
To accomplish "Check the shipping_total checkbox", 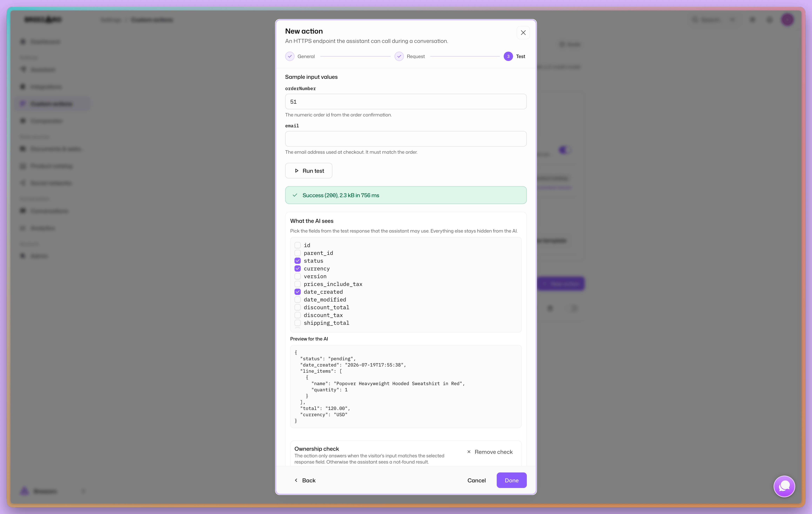I will [297, 323].
